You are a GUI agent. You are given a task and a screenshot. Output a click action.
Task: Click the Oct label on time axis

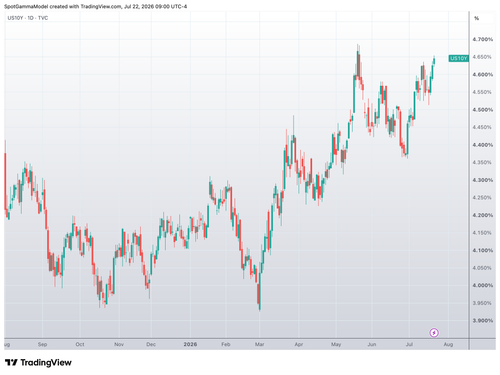tap(80, 344)
